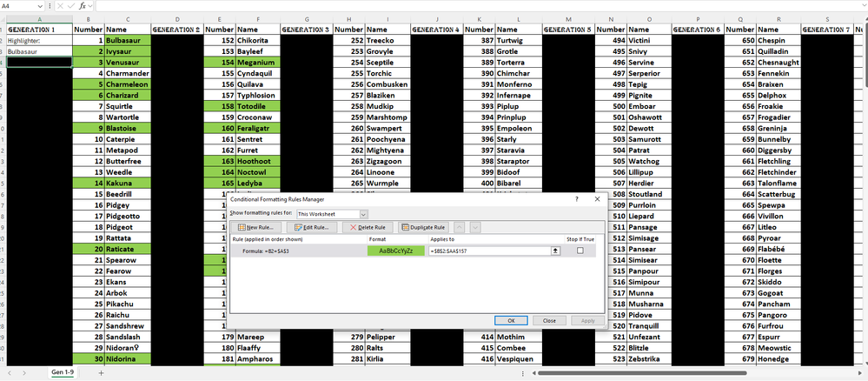Open dialog help question mark
Image resolution: width=868 pixels, height=381 pixels.
[577, 199]
